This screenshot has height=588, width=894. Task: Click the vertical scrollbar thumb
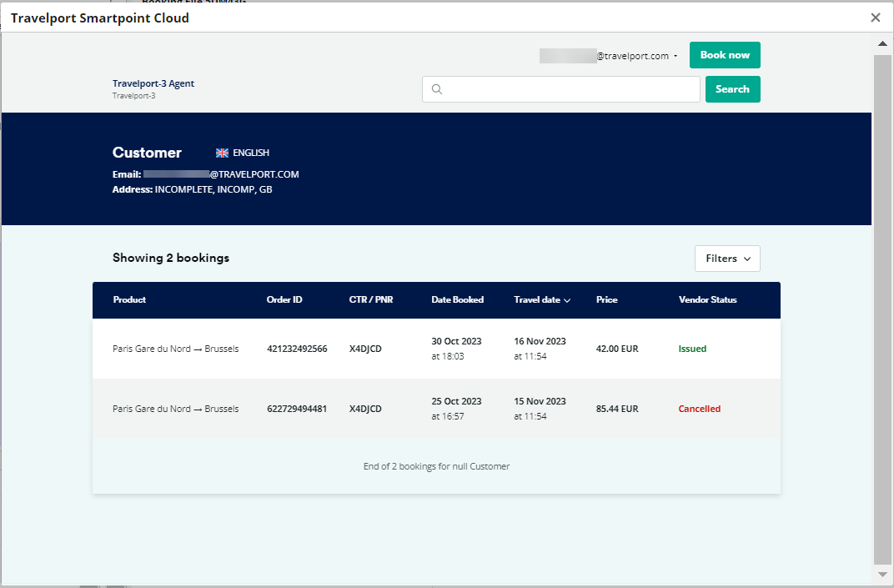(882, 309)
